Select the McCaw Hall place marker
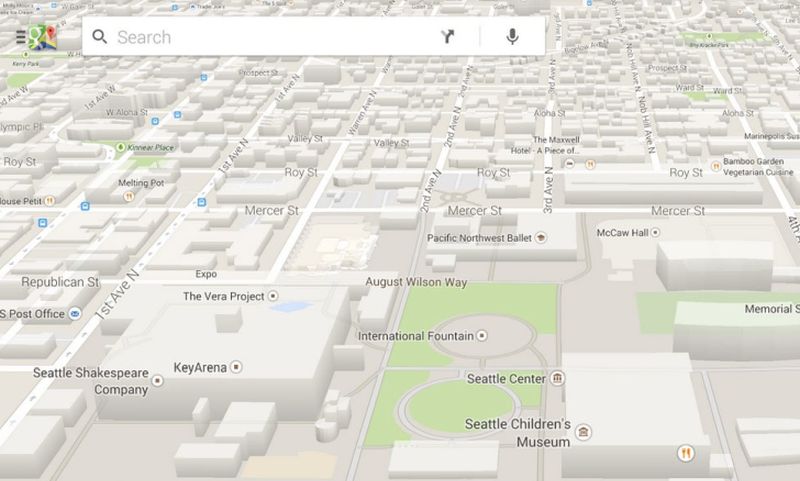This screenshot has width=800, height=481. pos(657,233)
